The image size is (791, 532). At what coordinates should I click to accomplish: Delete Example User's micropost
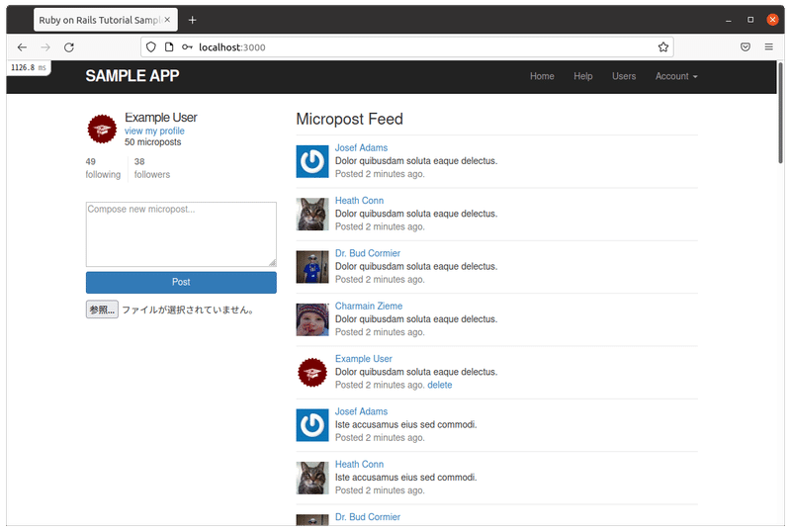coord(440,385)
